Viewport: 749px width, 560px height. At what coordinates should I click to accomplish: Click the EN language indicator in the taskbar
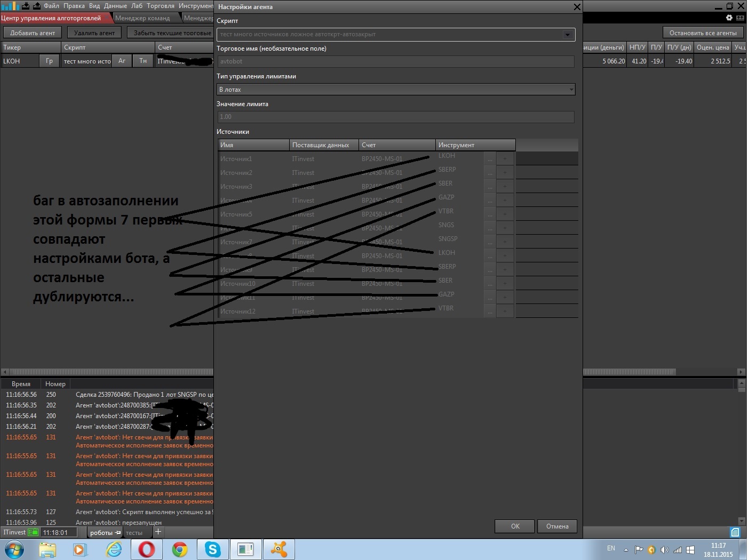coord(611,548)
